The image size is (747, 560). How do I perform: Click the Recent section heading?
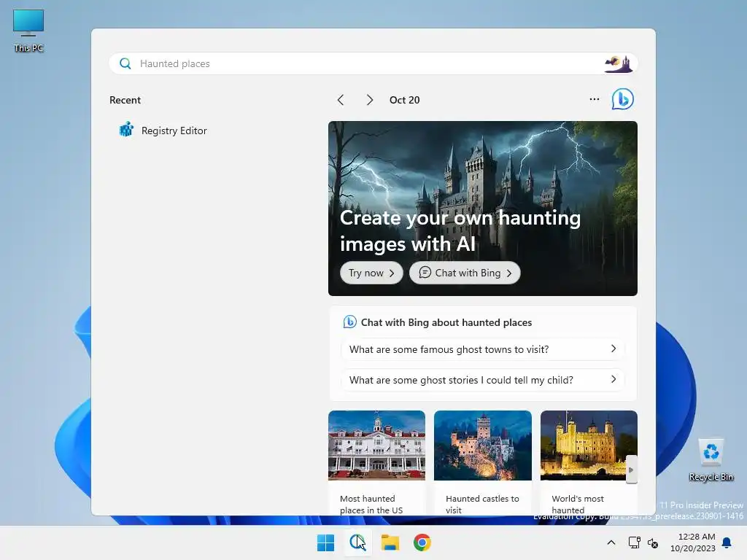(125, 100)
